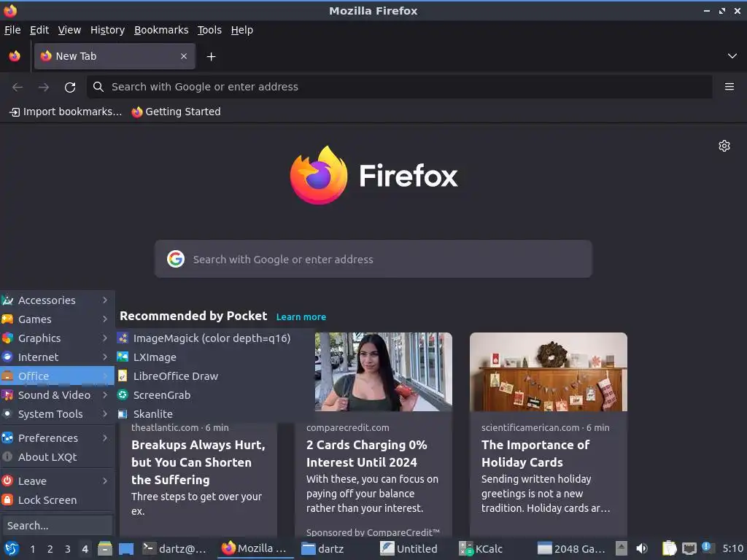Screen dimensions: 747x560
Task: Switch to 2048 Game window in taskbar
Action: tap(571, 548)
